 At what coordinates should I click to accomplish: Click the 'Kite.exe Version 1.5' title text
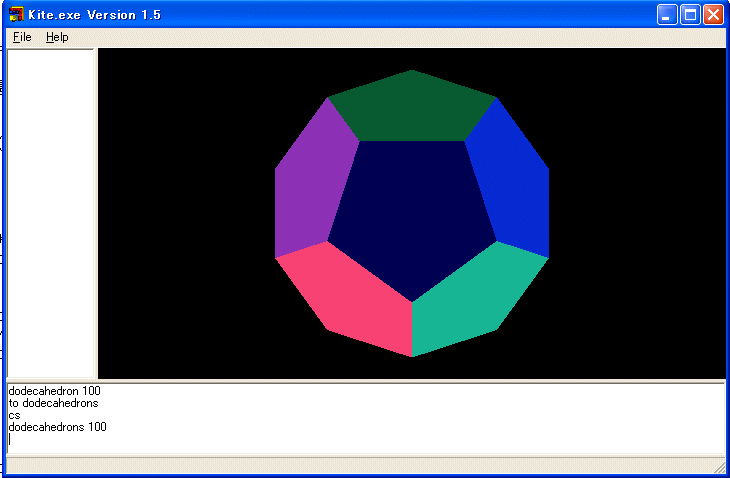tap(95, 15)
